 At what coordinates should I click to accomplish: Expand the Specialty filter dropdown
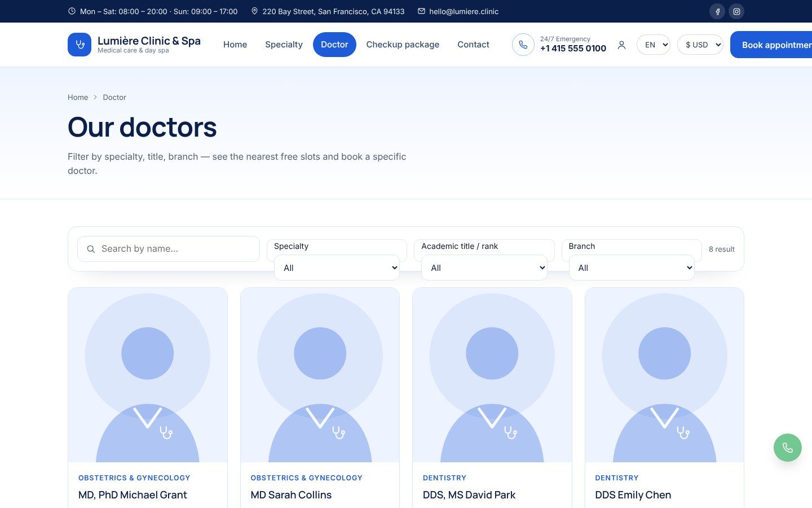pyautogui.click(x=337, y=268)
